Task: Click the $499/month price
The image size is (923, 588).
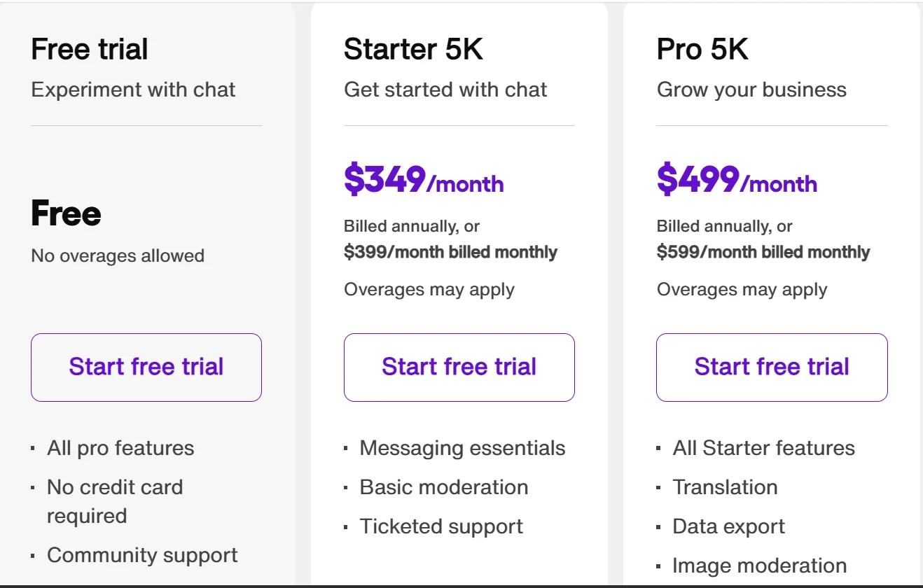Action: (736, 181)
